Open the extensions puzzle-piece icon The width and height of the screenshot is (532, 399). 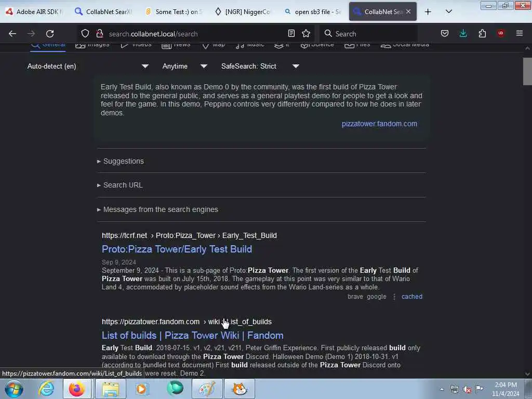pyautogui.click(x=482, y=33)
